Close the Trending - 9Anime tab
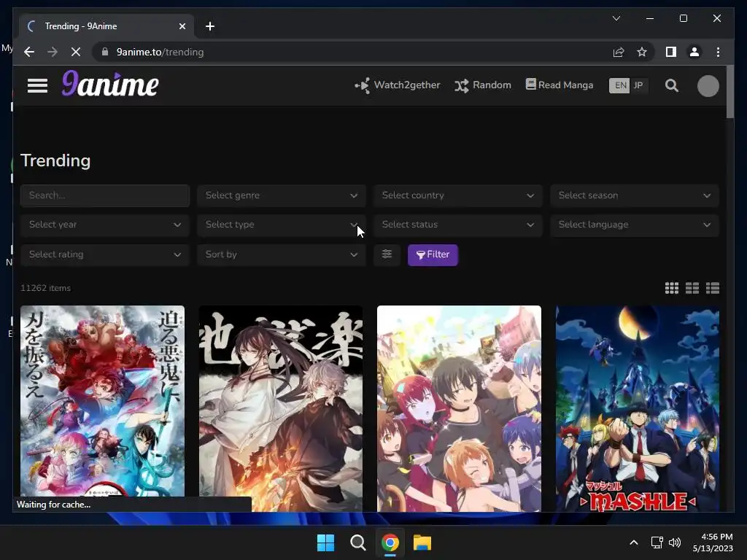Image resolution: width=747 pixels, height=560 pixels. click(182, 26)
